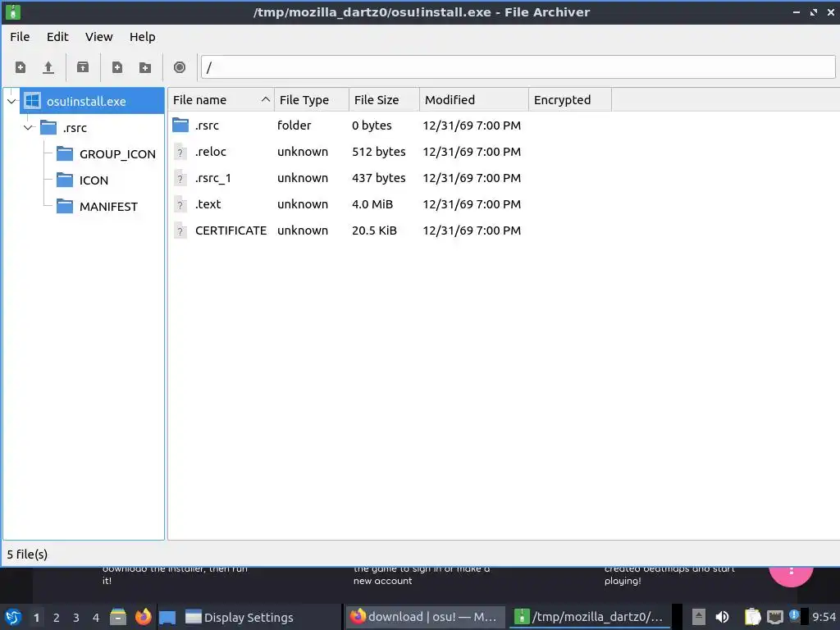
Task: Click the Extract archive toolbar icon
Action: click(x=83, y=67)
